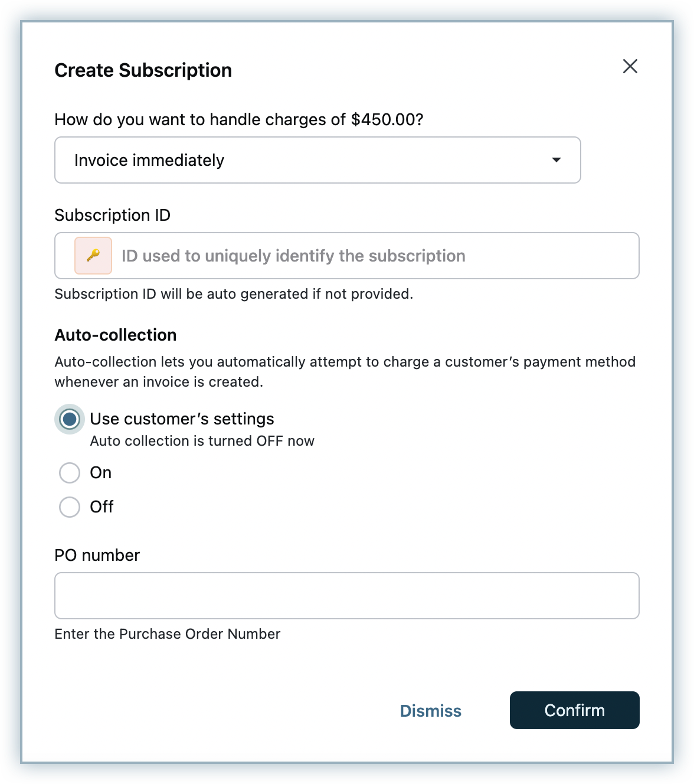Click the "Auto collection is turned OFF now" note
The image size is (694, 784).
(202, 442)
